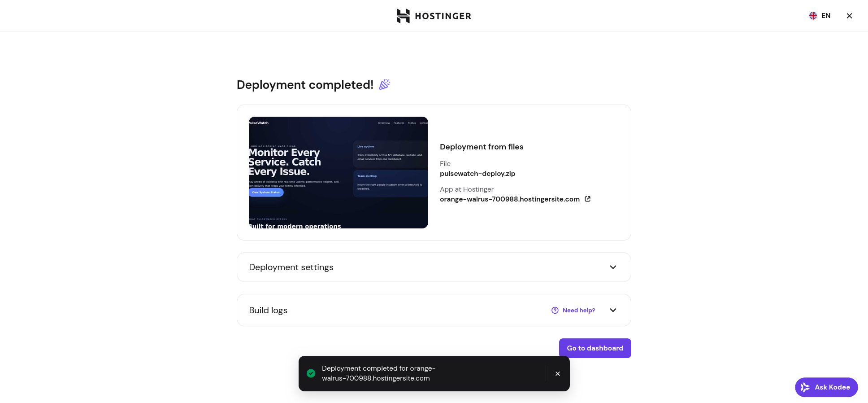Close the deployment page with the X
Viewport: 868px width, 403px height.
[849, 16]
